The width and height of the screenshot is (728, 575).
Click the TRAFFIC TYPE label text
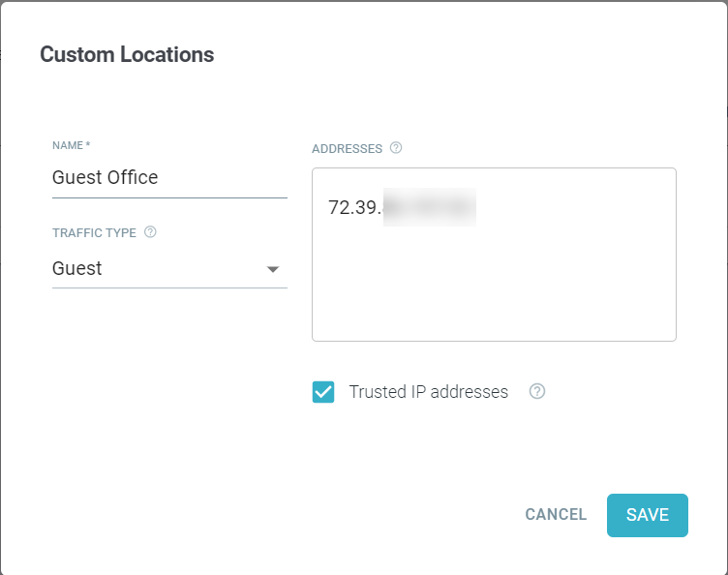[94, 233]
